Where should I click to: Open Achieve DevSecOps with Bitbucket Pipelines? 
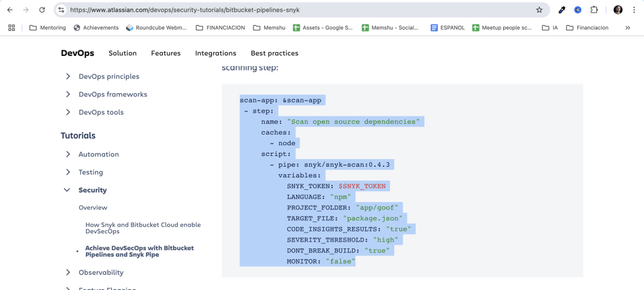tap(139, 252)
